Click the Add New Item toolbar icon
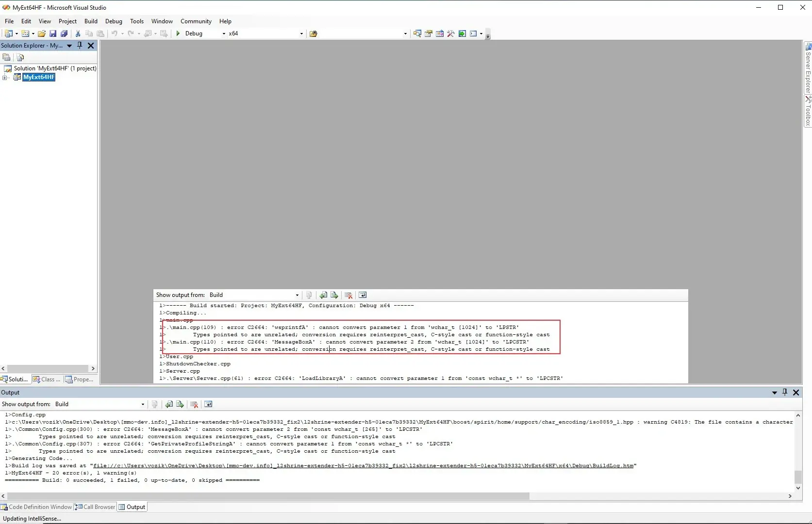The image size is (812, 524). click(25, 33)
